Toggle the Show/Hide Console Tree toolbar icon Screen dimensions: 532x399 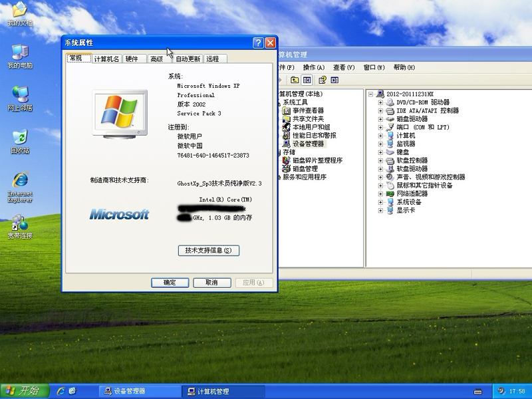click(x=307, y=80)
